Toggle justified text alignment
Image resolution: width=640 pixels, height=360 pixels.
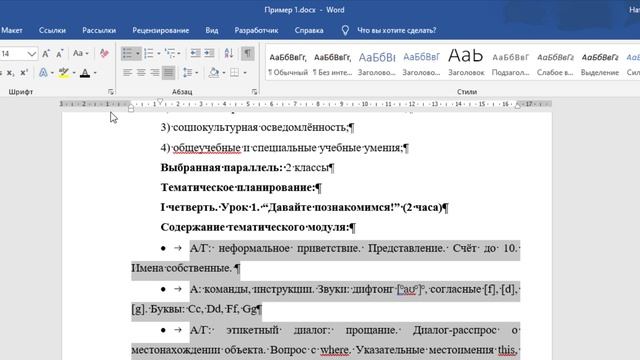(x=168, y=73)
